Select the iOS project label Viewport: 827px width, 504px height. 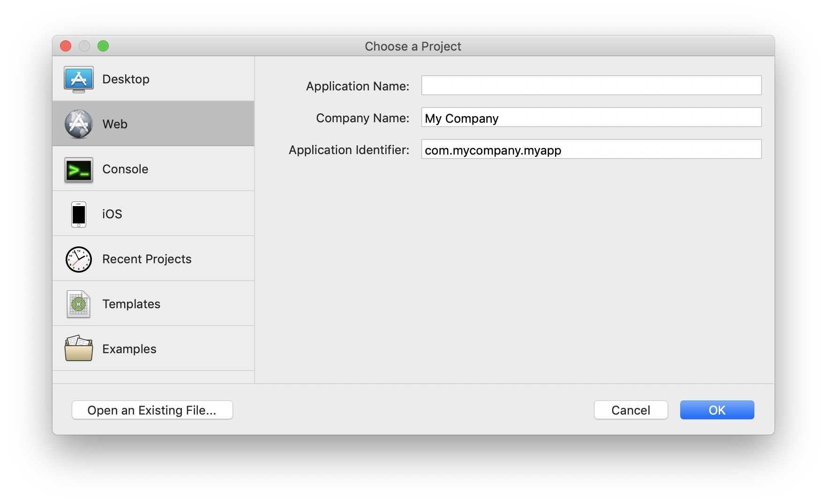[112, 214]
